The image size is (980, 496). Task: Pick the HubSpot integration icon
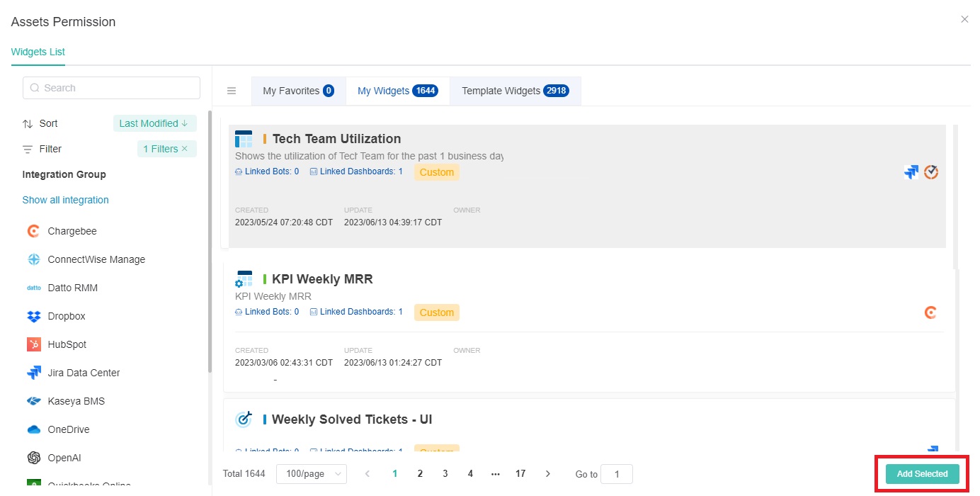pyautogui.click(x=33, y=344)
